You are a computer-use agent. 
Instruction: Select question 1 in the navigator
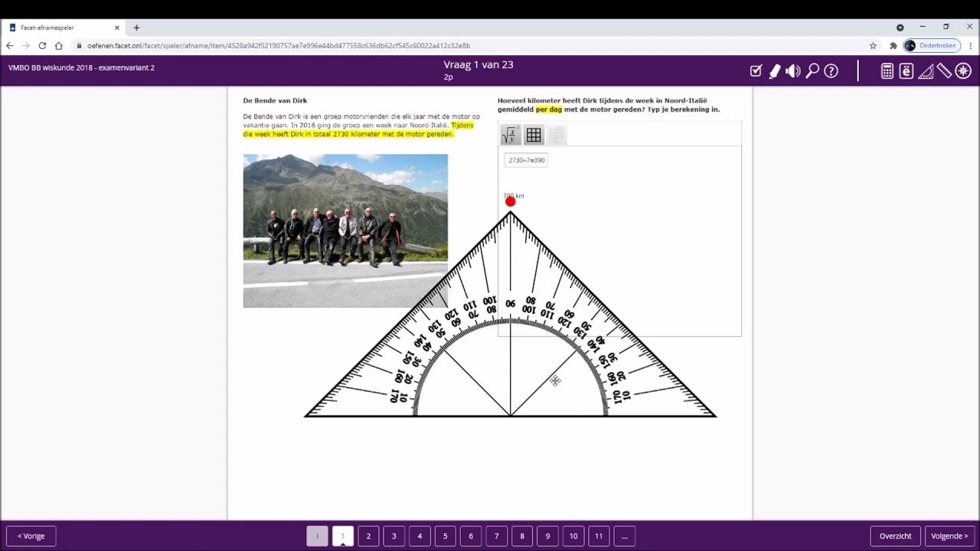click(x=343, y=536)
